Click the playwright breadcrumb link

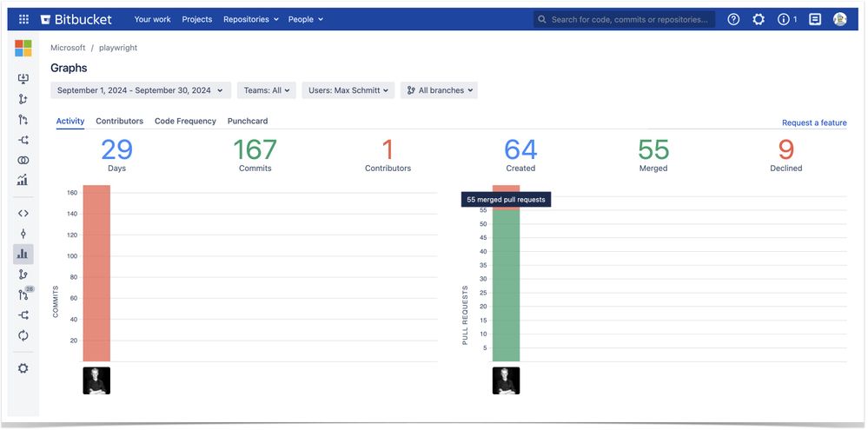[118, 48]
